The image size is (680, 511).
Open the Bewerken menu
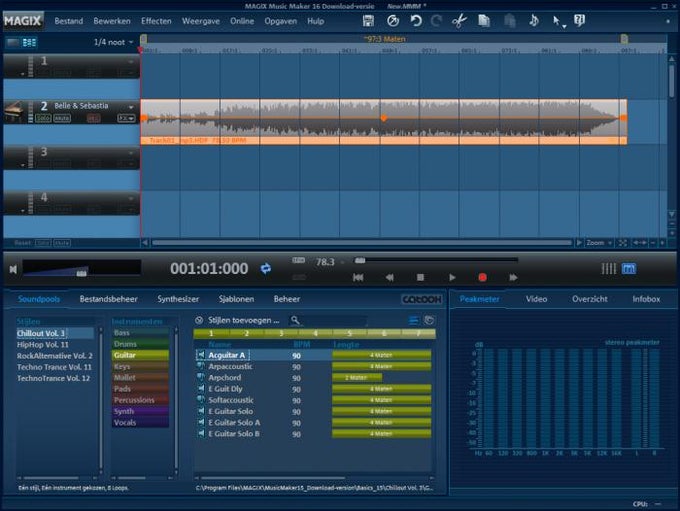pos(112,21)
